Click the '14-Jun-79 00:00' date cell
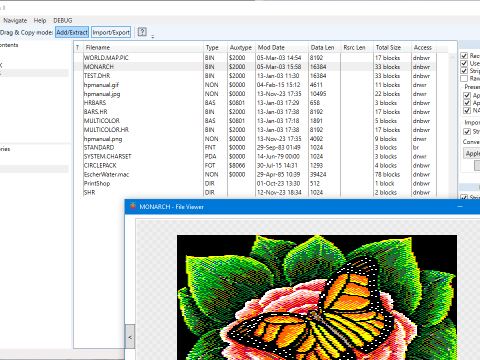Screen dimensions: 480x360 pyautogui.click(x=278, y=156)
